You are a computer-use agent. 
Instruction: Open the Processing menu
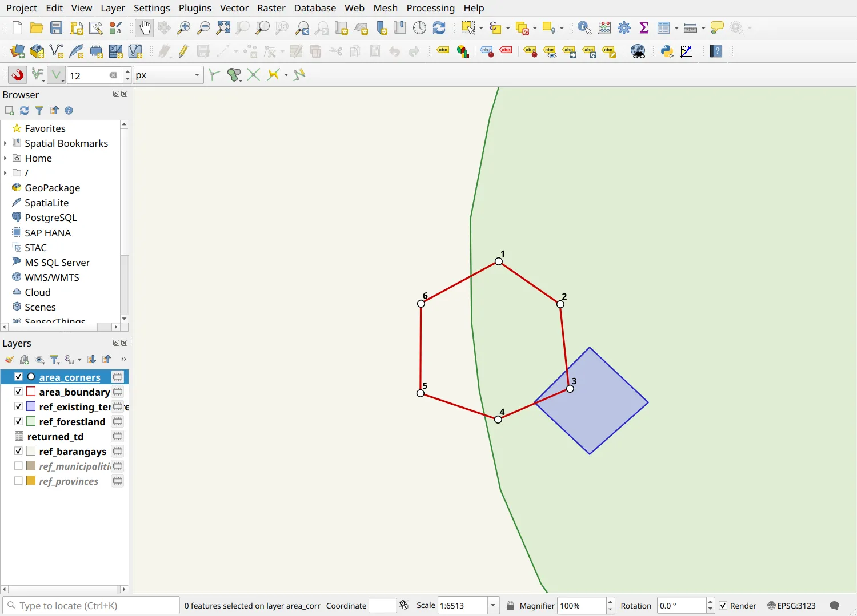[430, 8]
